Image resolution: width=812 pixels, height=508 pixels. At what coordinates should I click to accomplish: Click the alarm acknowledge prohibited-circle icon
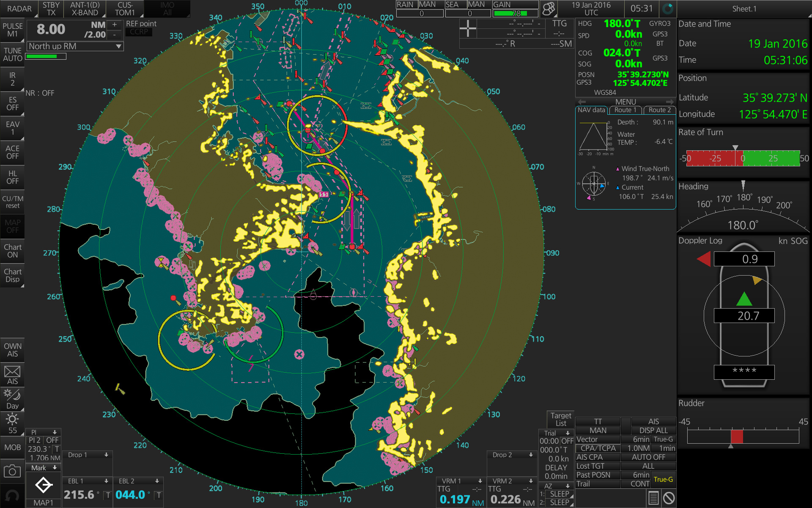(x=669, y=498)
